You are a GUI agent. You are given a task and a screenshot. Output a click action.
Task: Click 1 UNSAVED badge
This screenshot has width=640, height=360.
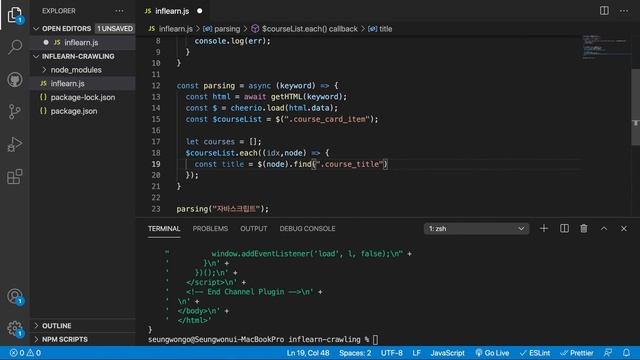115,29
